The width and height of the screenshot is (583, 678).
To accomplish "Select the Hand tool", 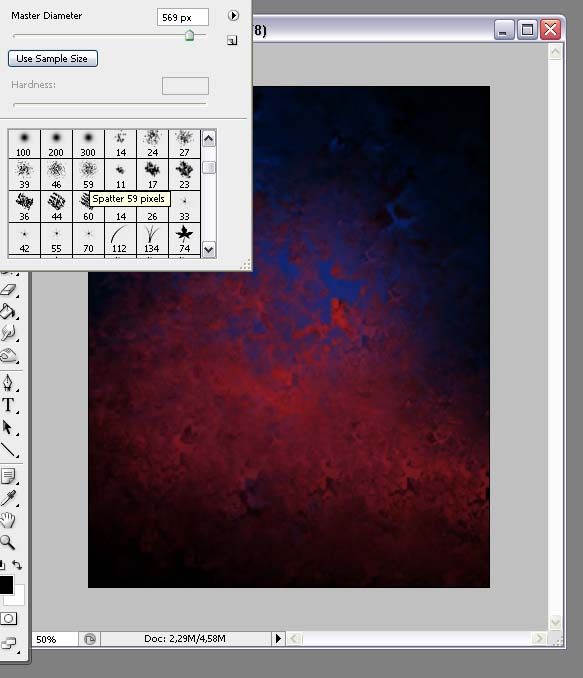I will [8, 520].
